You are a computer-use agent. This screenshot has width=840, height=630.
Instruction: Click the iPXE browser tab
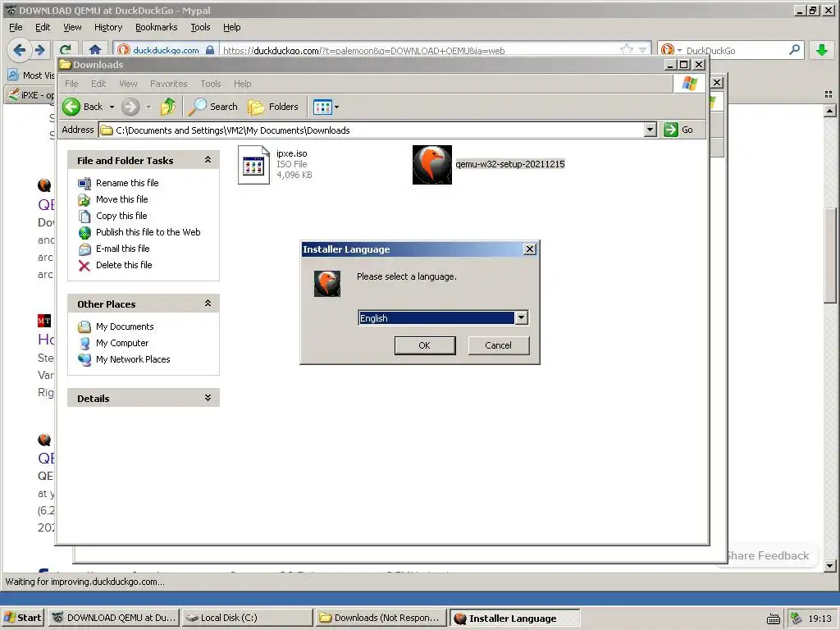[31, 95]
